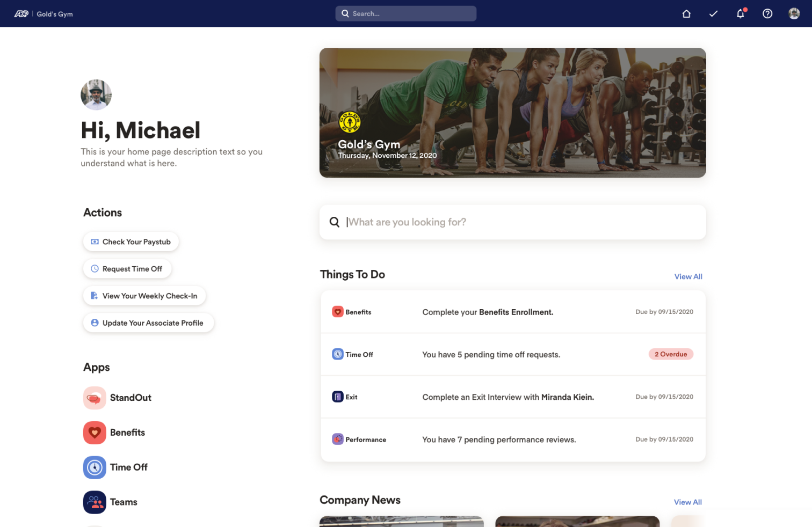The width and height of the screenshot is (812, 527).
Task: Open the Benefits app label
Action: 127,433
